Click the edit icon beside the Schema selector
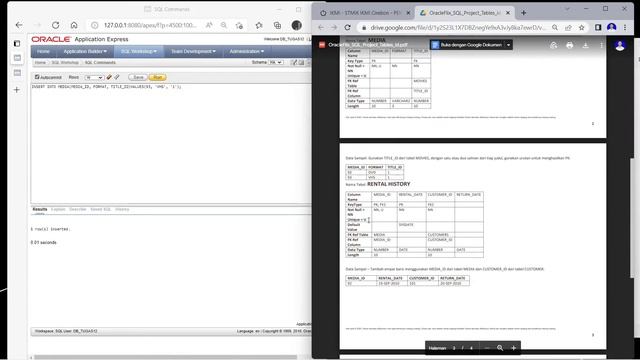 (x=294, y=62)
